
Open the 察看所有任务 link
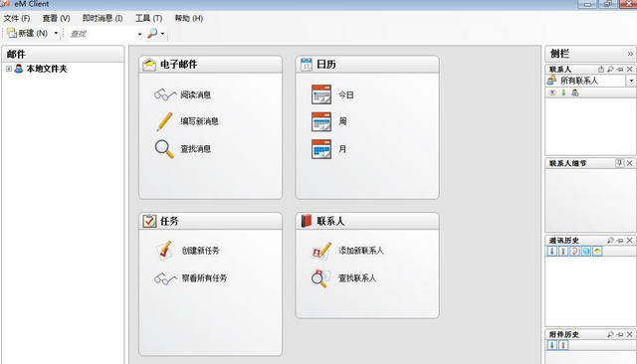pos(204,277)
